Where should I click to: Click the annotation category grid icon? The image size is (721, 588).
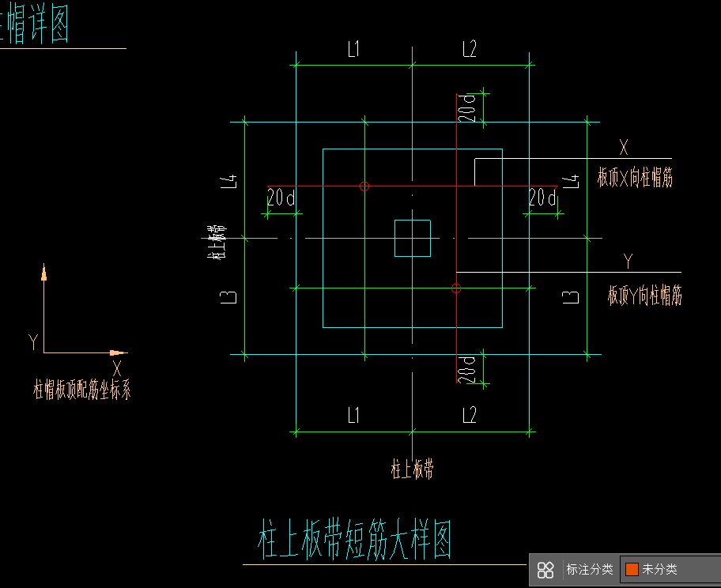[x=545, y=570]
